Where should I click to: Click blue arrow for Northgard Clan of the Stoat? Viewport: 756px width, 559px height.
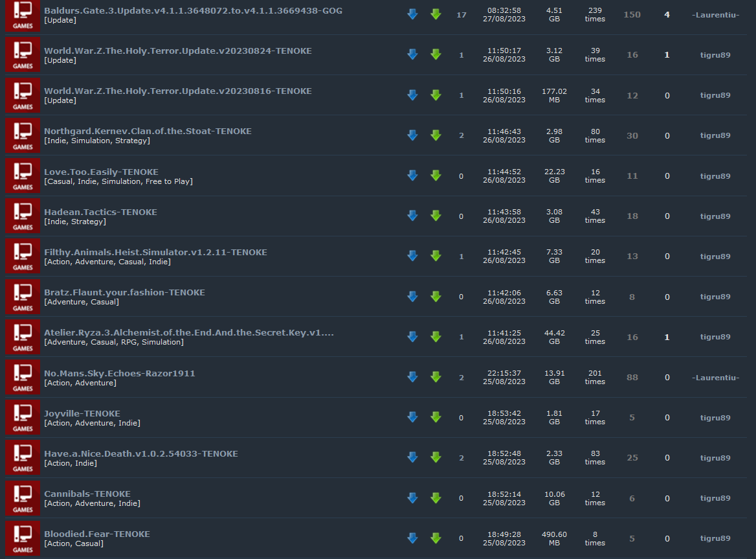[412, 135]
